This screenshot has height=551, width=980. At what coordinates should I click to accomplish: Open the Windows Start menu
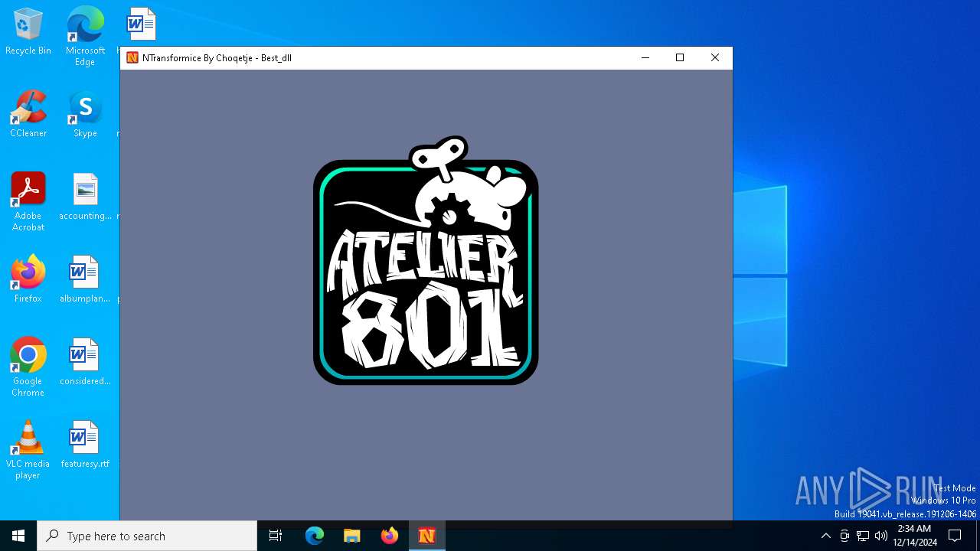click(18, 536)
